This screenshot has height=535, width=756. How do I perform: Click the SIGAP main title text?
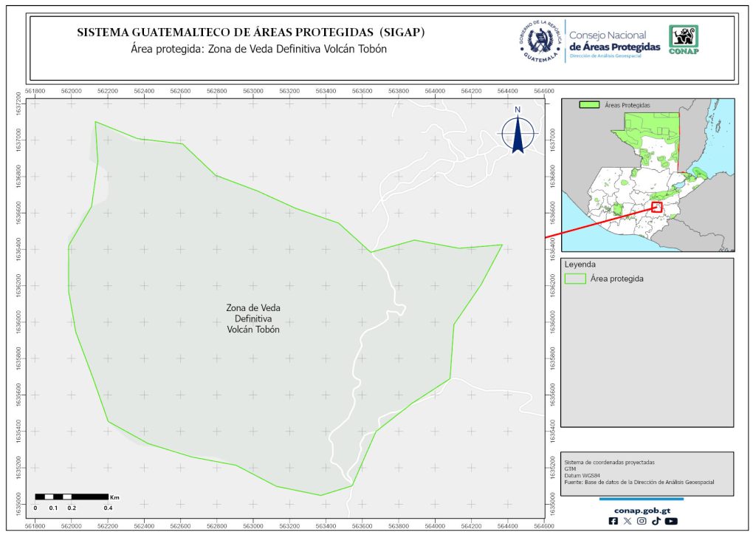(250, 33)
